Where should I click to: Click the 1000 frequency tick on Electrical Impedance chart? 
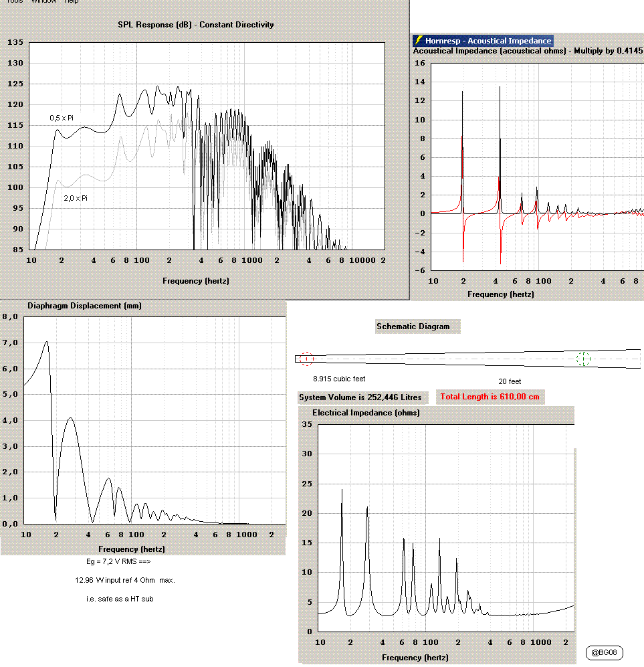pos(541,642)
